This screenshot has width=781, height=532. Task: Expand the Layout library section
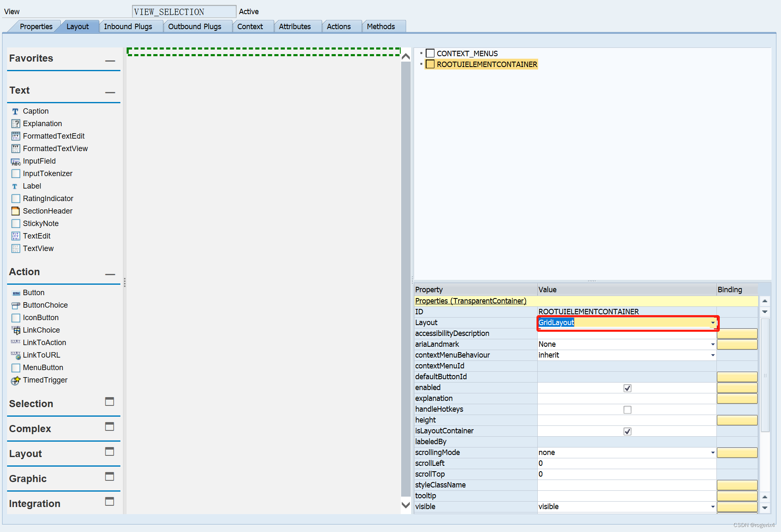tap(110, 452)
